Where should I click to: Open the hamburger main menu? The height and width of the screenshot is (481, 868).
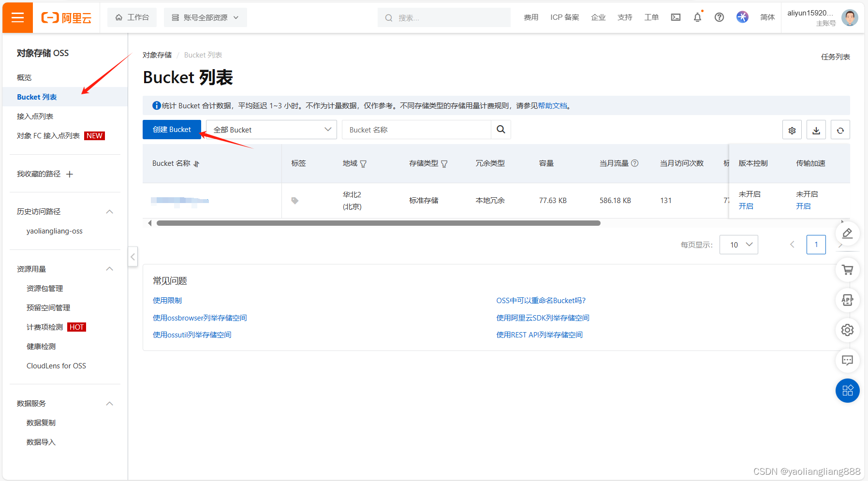point(18,18)
